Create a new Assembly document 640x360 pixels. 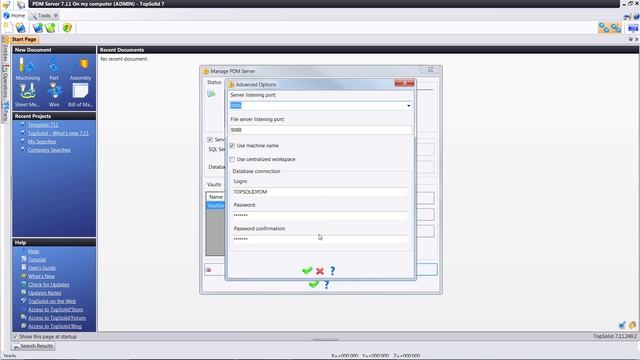click(x=80, y=69)
